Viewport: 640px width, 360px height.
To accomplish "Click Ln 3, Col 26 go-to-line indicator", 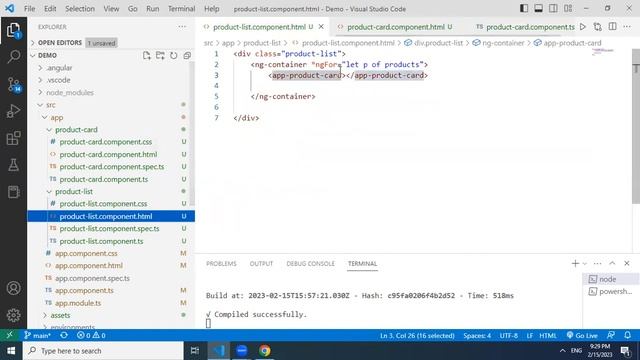I will click(x=417, y=336).
